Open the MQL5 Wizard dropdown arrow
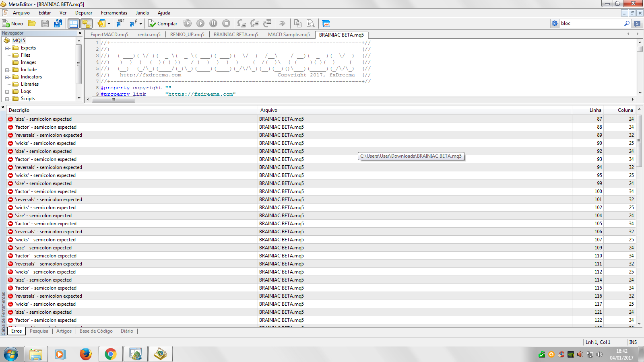The height and width of the screenshot is (362, 644). 109,24
